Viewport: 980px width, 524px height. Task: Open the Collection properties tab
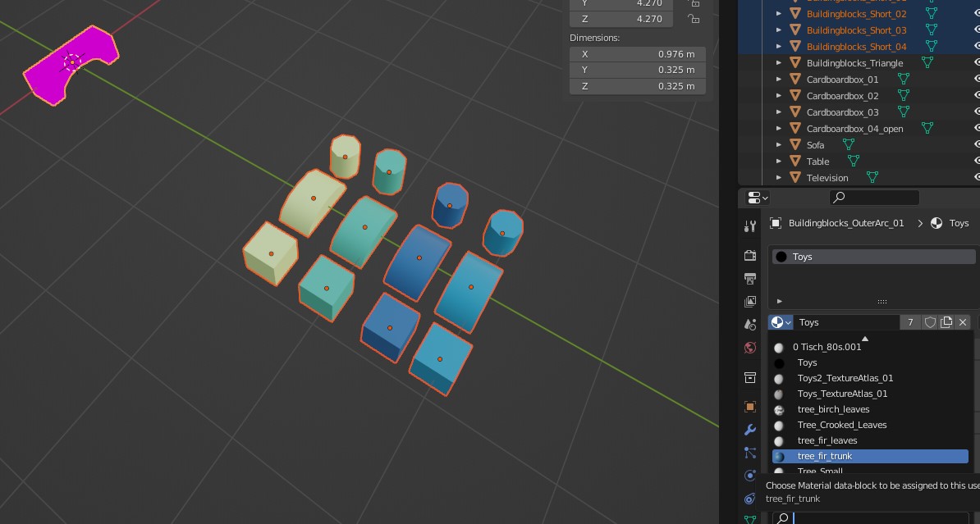pos(750,378)
